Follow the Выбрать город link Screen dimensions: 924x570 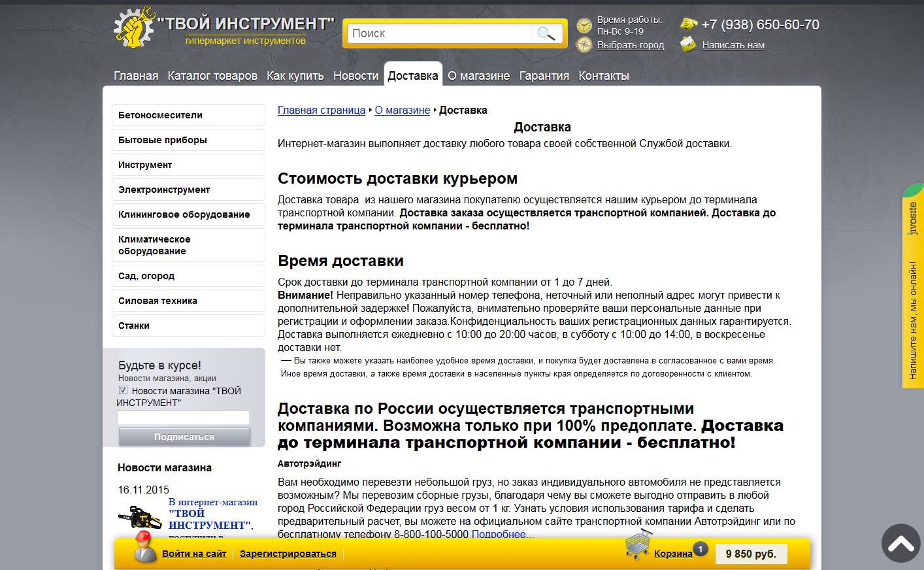click(x=631, y=45)
